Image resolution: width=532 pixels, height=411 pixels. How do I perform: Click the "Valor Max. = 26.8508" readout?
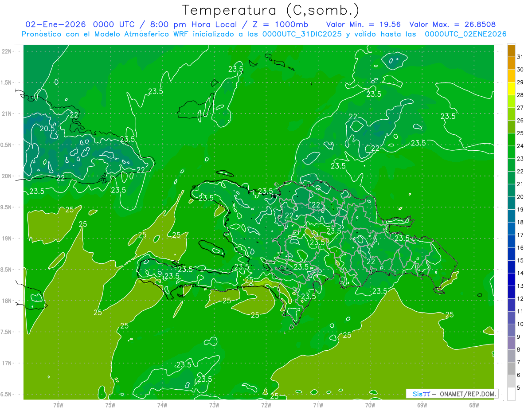[453, 24]
